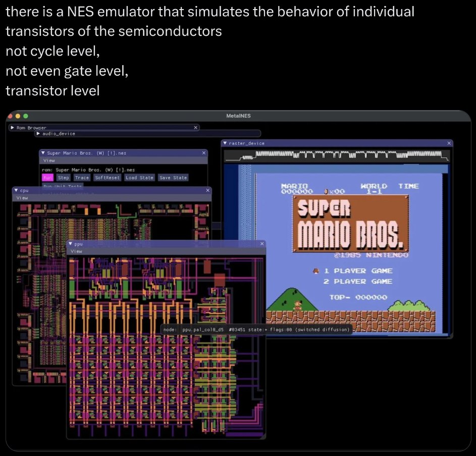Click the raster signal waveform graph
The height and width of the screenshot is (456, 476).
pos(337,156)
